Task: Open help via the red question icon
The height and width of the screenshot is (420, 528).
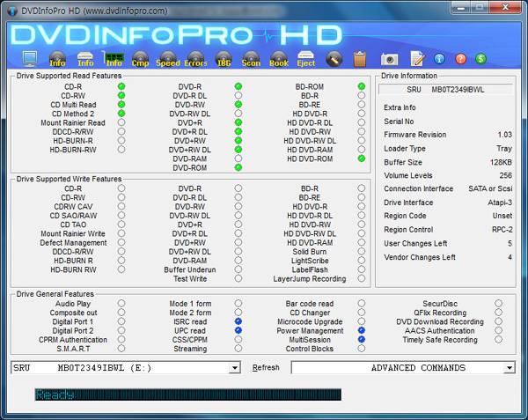Action: (x=460, y=59)
